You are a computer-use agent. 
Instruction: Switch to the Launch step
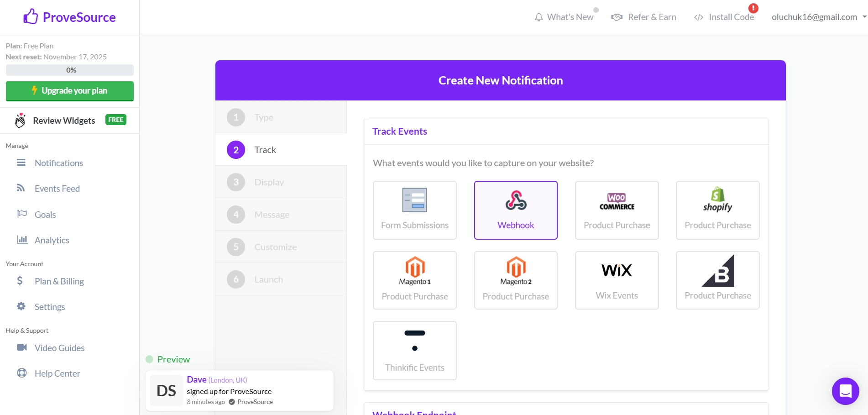coord(268,279)
